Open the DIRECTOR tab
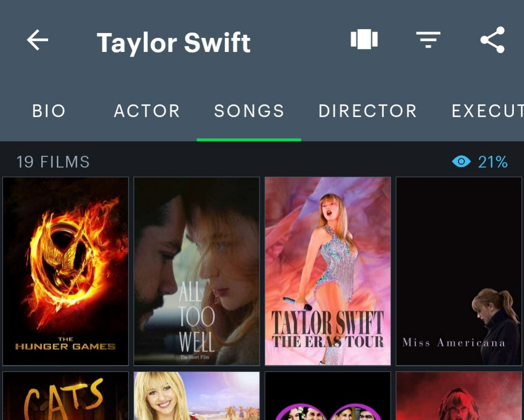The image size is (524, 420). 368,111
